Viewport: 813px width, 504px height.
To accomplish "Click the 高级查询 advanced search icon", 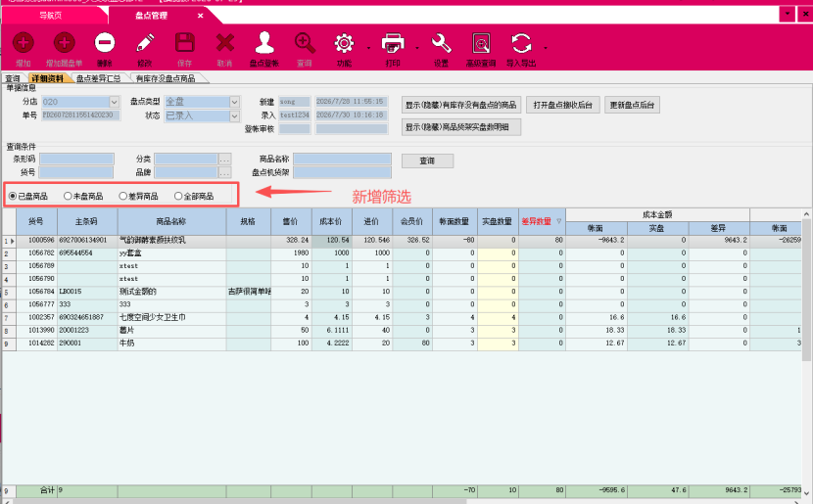I will tap(481, 43).
